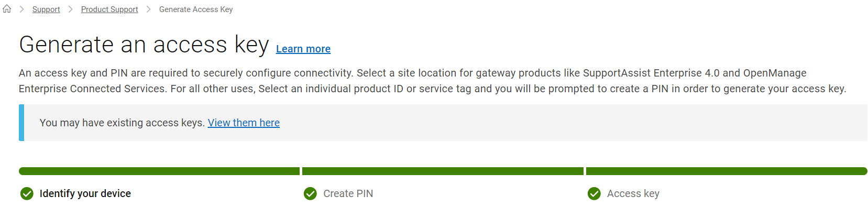Select the Access key step label
The image size is (868, 206).
pos(633,193)
